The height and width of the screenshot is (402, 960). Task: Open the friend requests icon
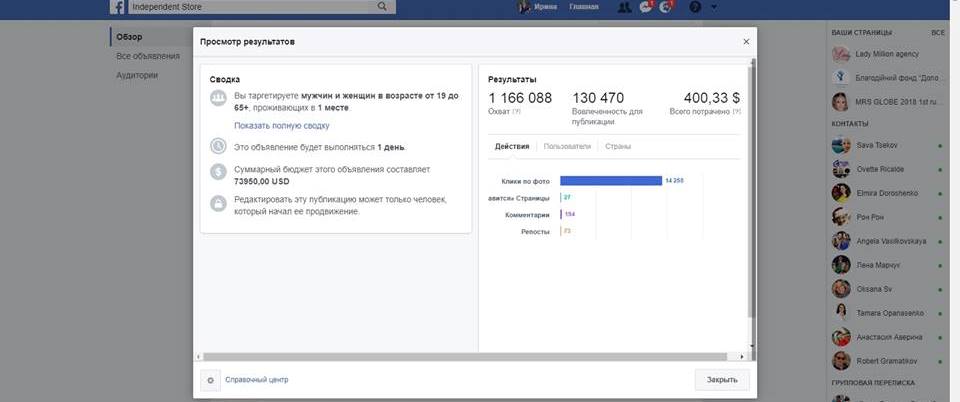click(624, 7)
